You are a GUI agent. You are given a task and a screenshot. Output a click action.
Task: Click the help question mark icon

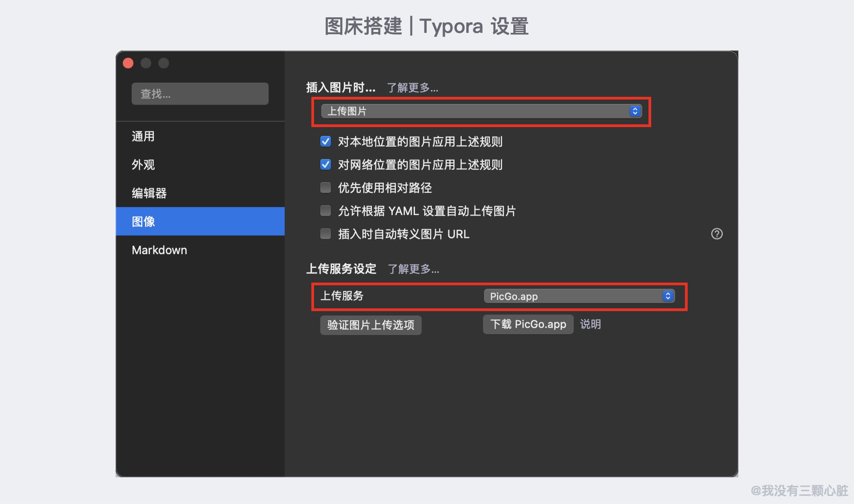(x=717, y=234)
